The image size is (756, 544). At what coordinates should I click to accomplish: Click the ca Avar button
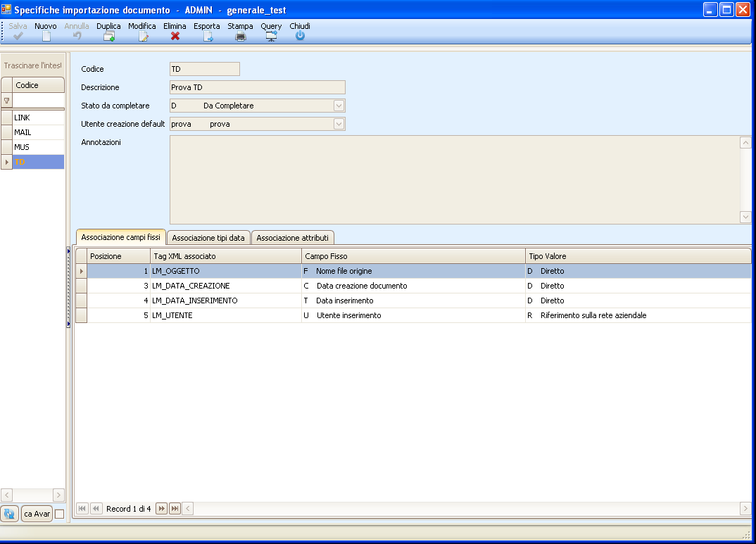[37, 514]
